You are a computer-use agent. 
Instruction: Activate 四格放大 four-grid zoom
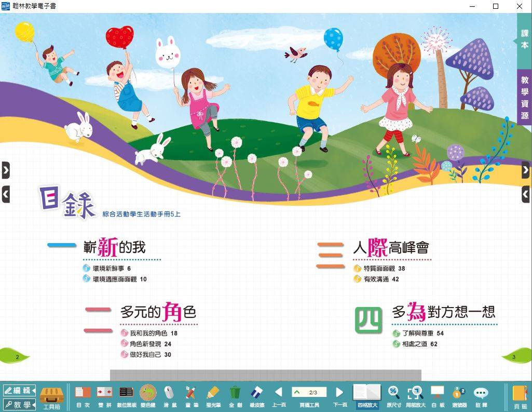pos(367,396)
